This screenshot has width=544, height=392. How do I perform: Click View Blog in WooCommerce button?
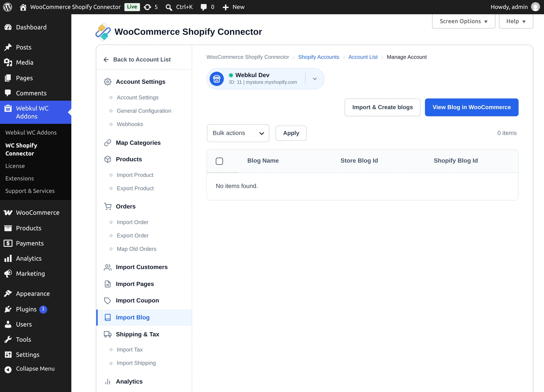pyautogui.click(x=472, y=107)
